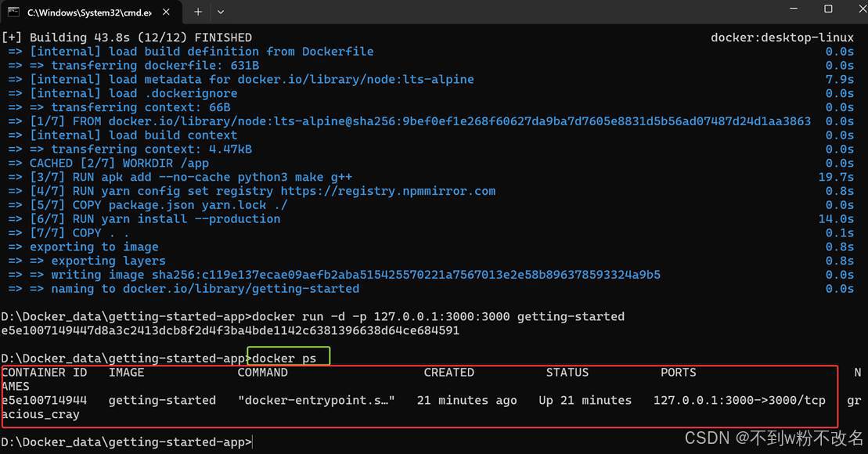This screenshot has width=868, height=454.
Task: Click the FINISHED build summary line
Action: click(x=128, y=37)
